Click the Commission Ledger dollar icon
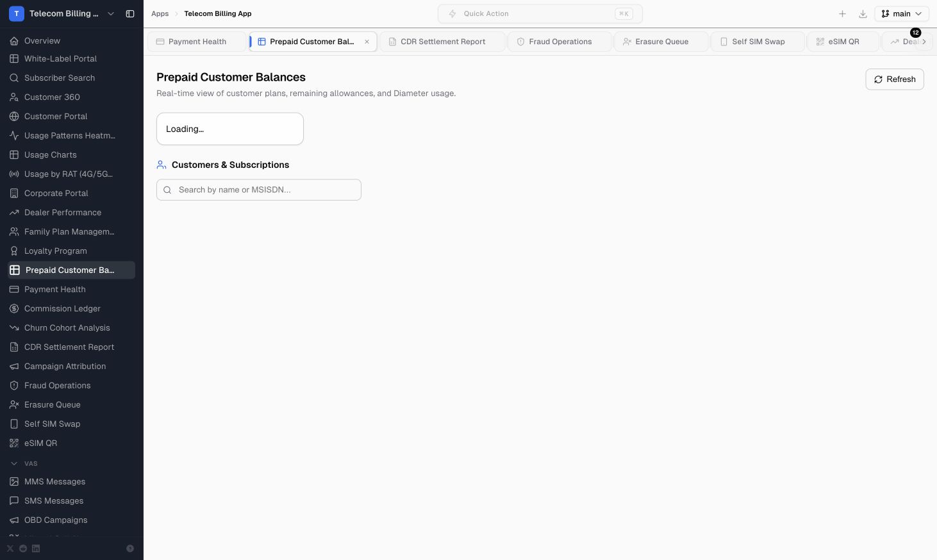937x560 pixels. 14,308
